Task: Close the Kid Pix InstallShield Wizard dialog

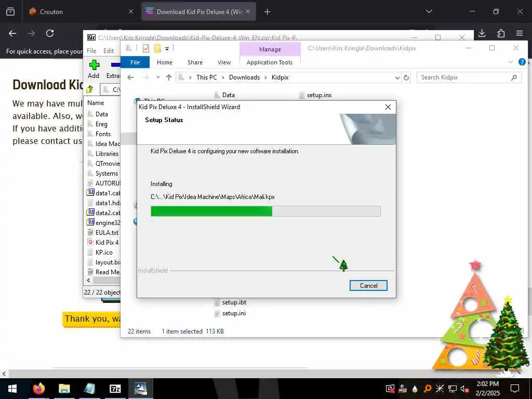Action: click(388, 107)
